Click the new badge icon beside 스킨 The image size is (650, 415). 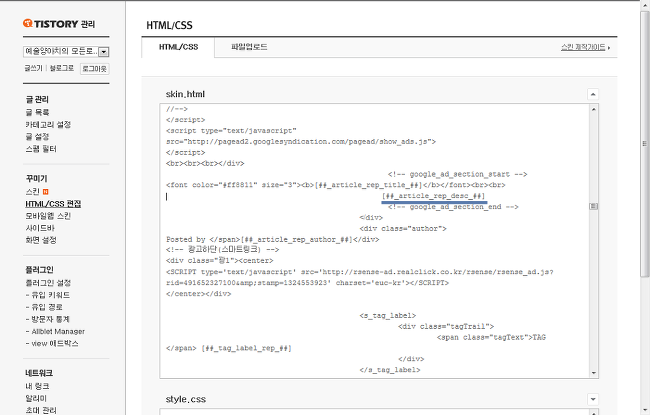point(46,192)
